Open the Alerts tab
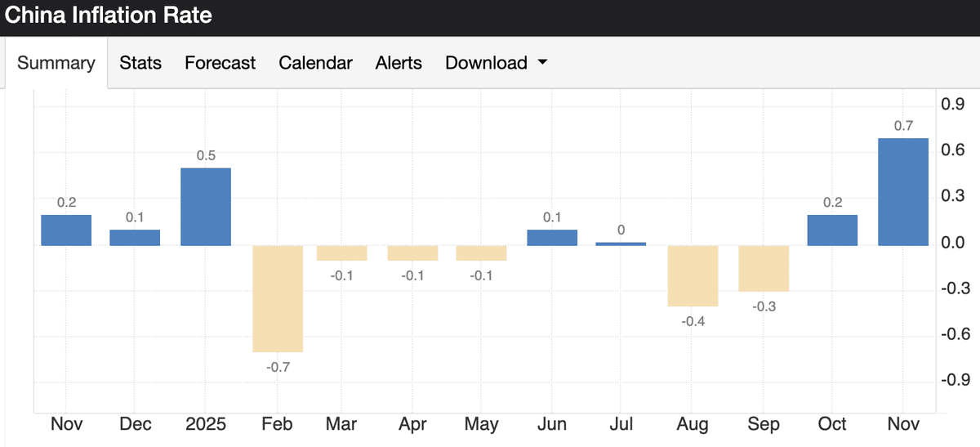Image resolution: width=980 pixels, height=447 pixels. click(x=399, y=63)
